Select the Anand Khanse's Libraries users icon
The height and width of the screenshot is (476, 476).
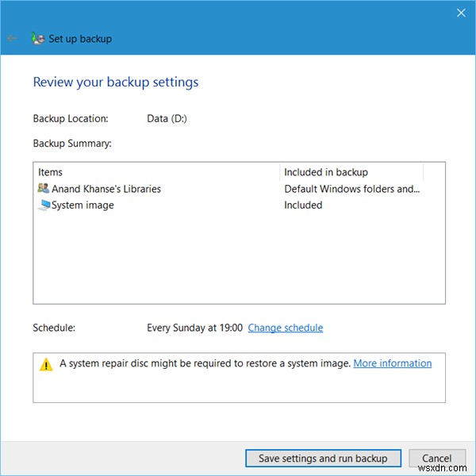click(x=44, y=188)
